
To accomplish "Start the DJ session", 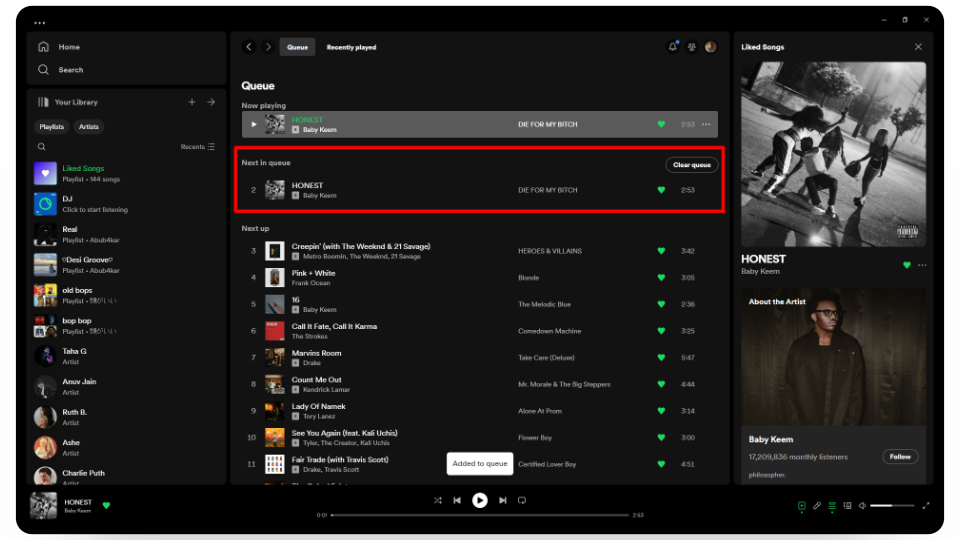I will click(x=126, y=204).
